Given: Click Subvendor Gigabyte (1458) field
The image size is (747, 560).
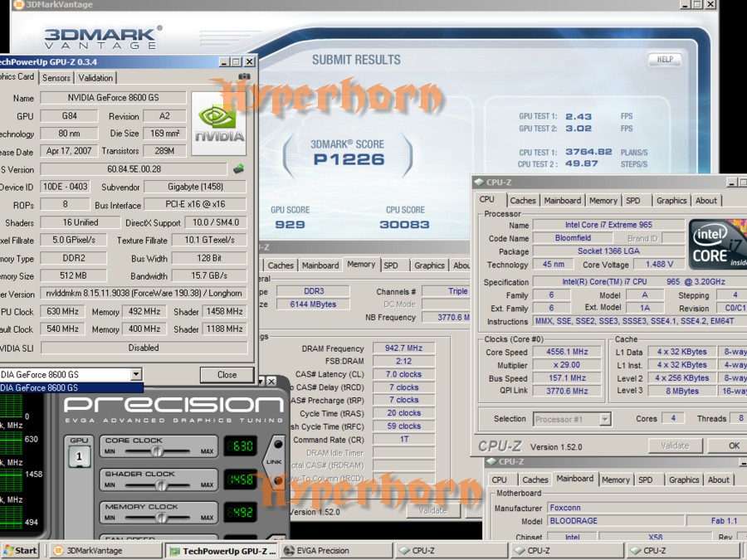Looking at the screenshot, I should 195,187.
